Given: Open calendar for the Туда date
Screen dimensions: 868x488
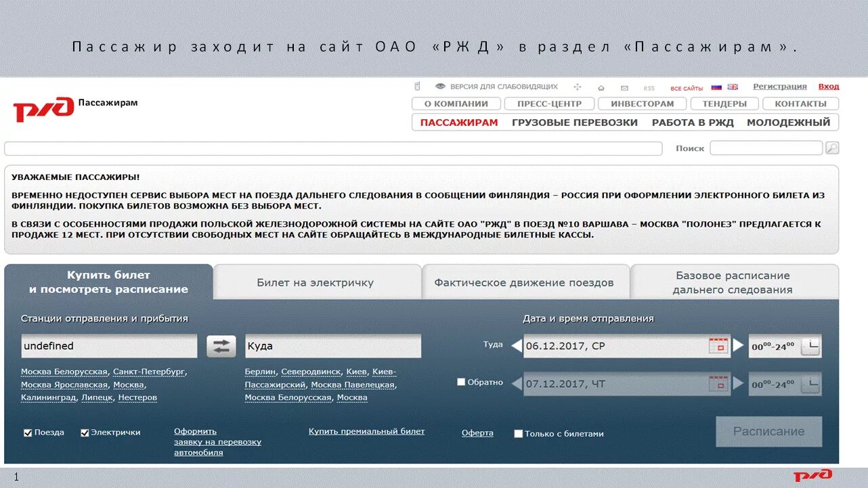Looking at the screenshot, I should coord(718,345).
